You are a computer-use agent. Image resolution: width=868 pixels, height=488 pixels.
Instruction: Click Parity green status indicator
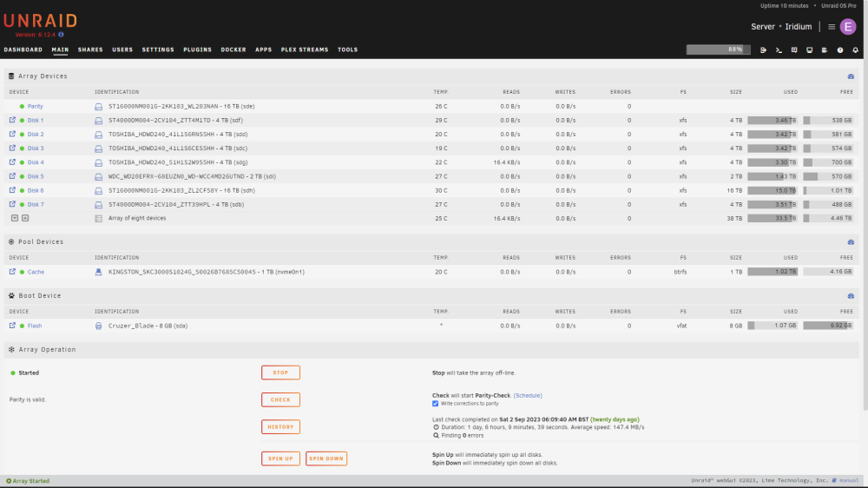pyautogui.click(x=23, y=106)
